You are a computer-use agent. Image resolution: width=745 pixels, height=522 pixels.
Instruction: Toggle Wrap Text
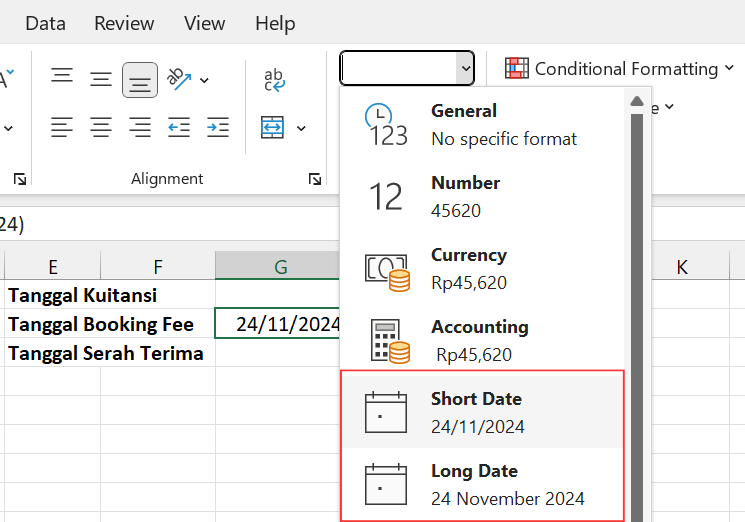[274, 80]
